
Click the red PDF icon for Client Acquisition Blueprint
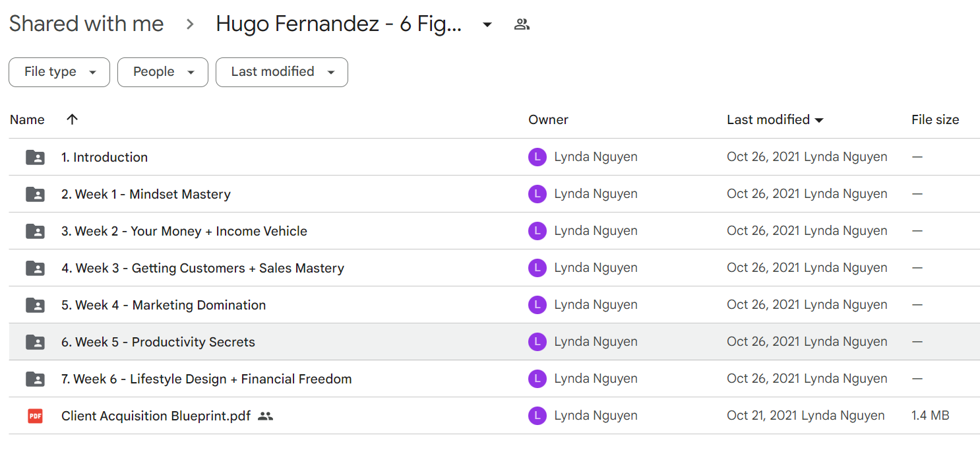coord(35,416)
